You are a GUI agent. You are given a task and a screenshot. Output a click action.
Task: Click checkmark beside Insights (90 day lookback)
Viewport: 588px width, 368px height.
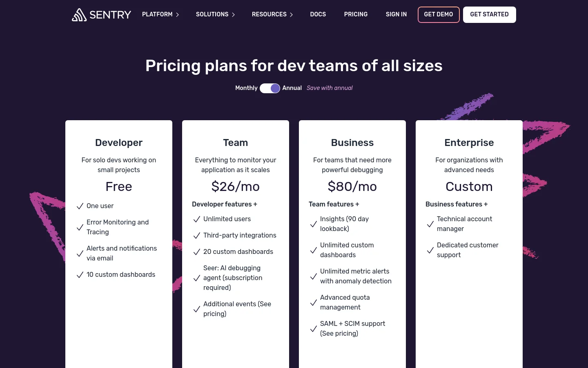[x=314, y=224]
